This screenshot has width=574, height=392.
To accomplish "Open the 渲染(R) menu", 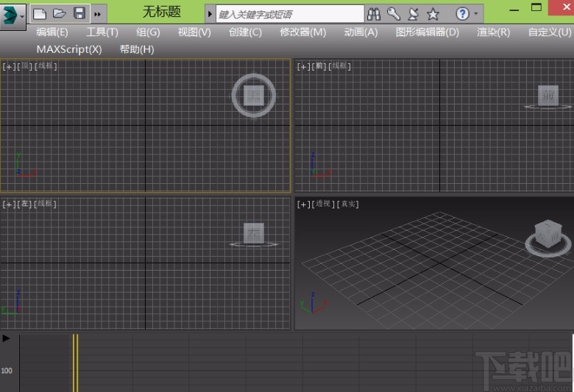I will (494, 32).
